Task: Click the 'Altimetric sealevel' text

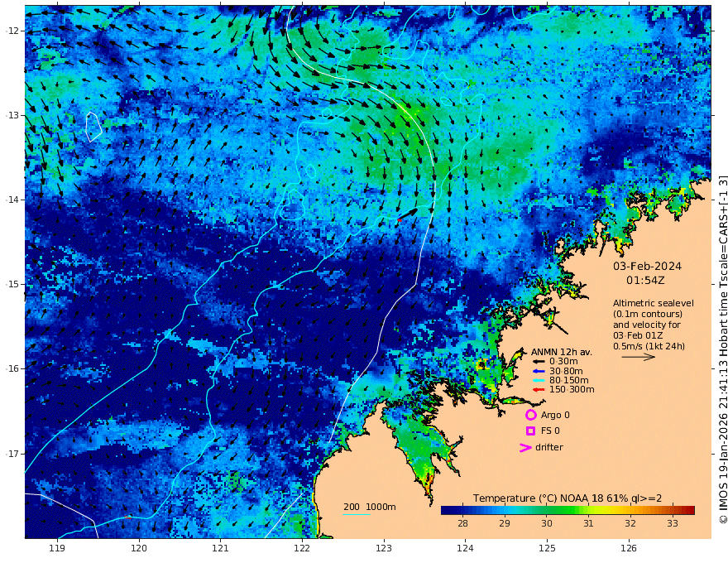Action: tap(654, 303)
